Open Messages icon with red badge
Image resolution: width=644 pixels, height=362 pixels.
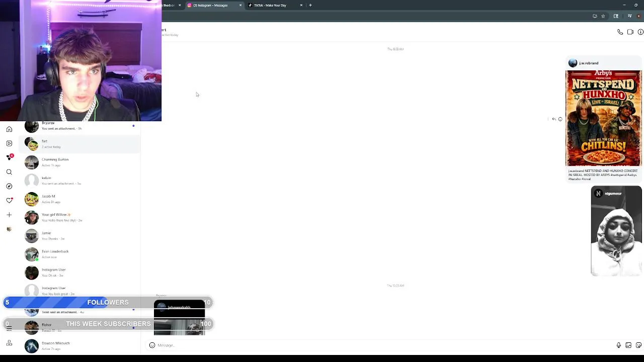pos(9,157)
